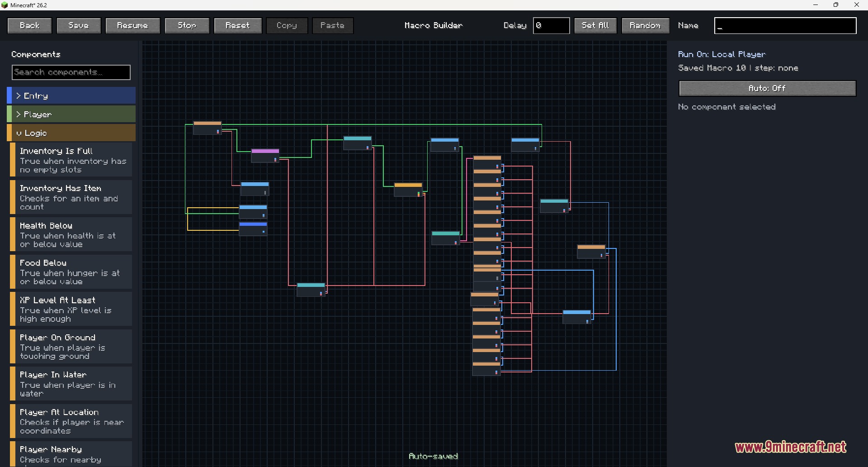
Task: Focus the macro Name field
Action: pyautogui.click(x=785, y=25)
